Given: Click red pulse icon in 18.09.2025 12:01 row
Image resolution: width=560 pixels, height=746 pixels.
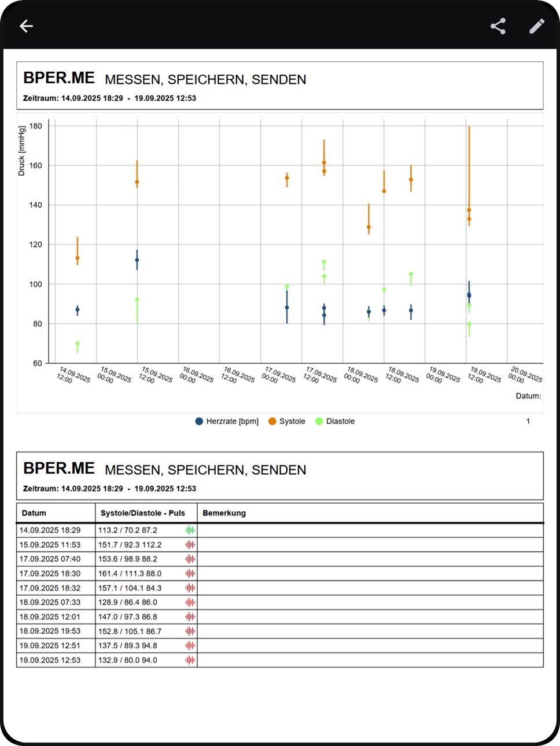Looking at the screenshot, I should [190, 617].
